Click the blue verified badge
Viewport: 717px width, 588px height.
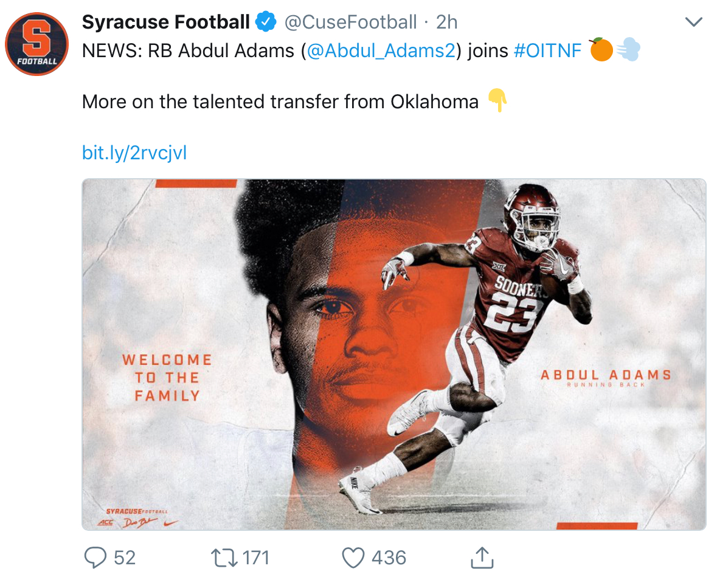click(x=265, y=22)
